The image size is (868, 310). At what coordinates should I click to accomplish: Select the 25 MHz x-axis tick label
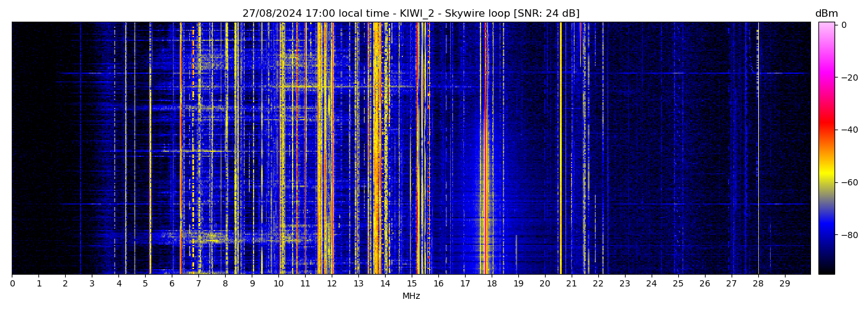coord(678,284)
